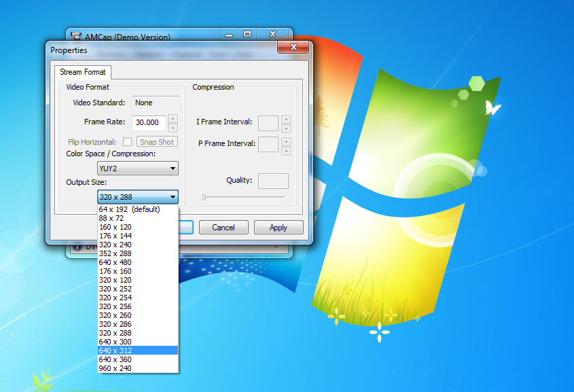574x392 pixels.
Task: Increase P Frame Interval with up arrow
Action: [286, 141]
